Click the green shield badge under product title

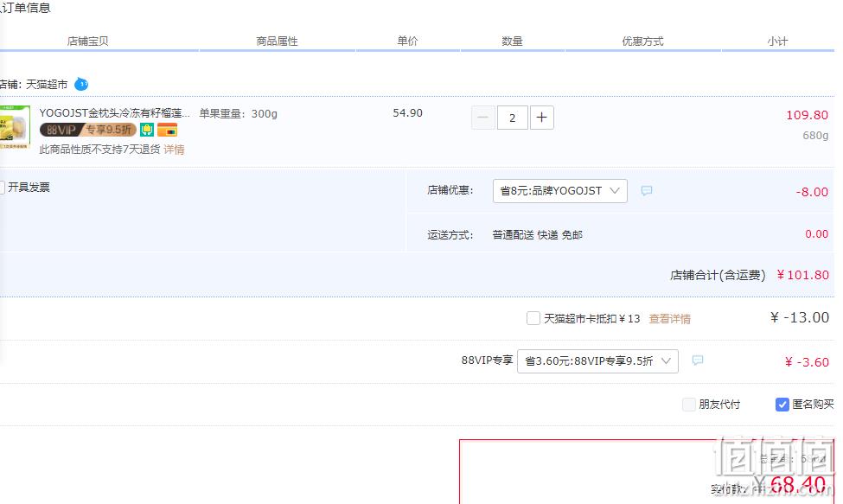coord(147,130)
